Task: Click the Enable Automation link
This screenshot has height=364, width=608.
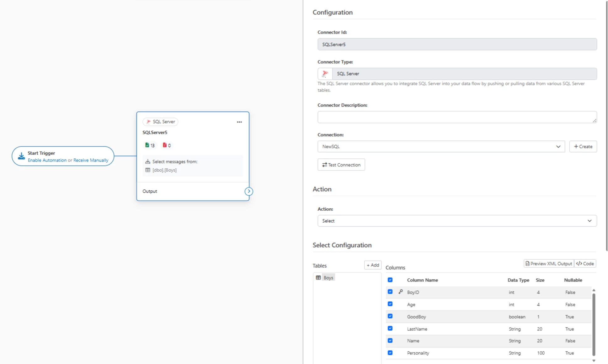Action: tap(47, 160)
